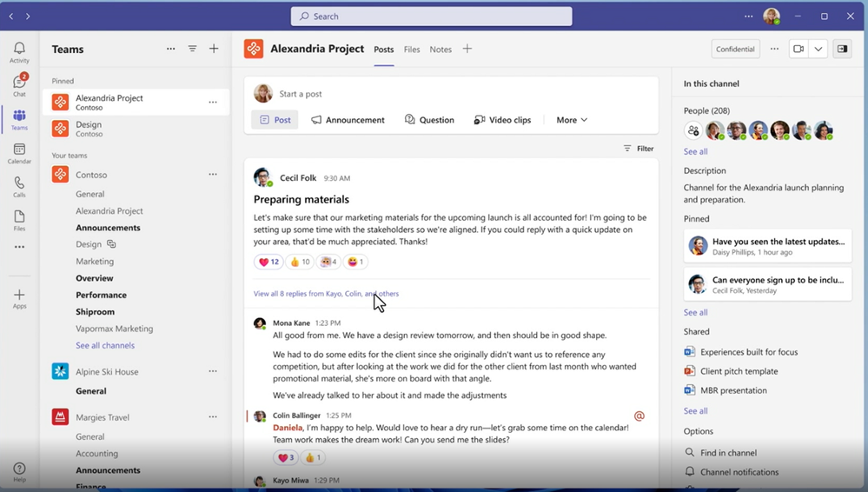Switch to the Notes tab
Viewport: 868px width, 492px height.
[441, 50]
